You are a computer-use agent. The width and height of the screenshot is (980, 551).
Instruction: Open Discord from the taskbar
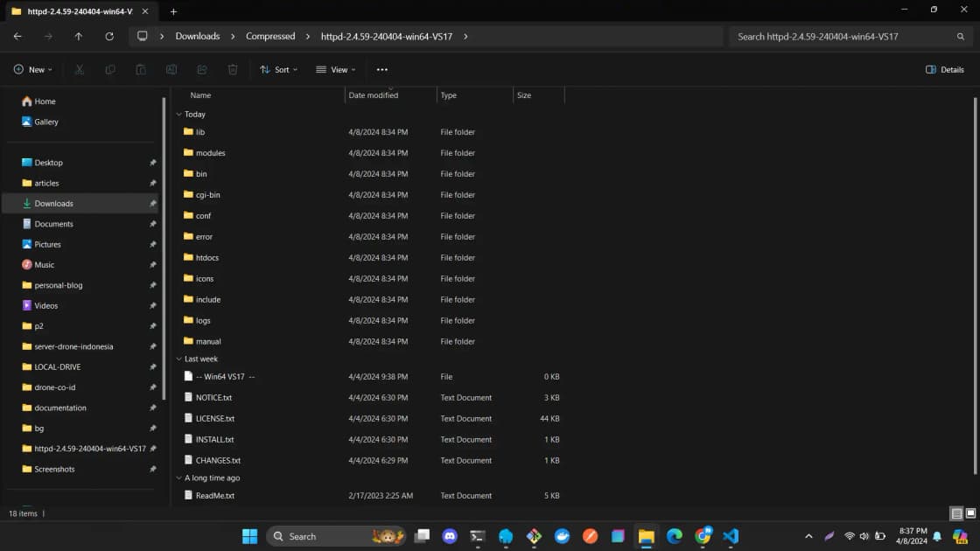click(x=450, y=536)
